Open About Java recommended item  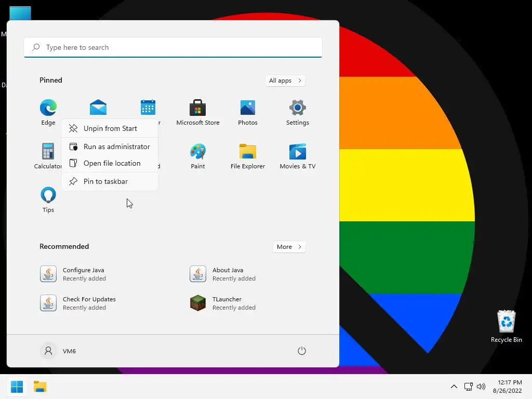[222, 274]
